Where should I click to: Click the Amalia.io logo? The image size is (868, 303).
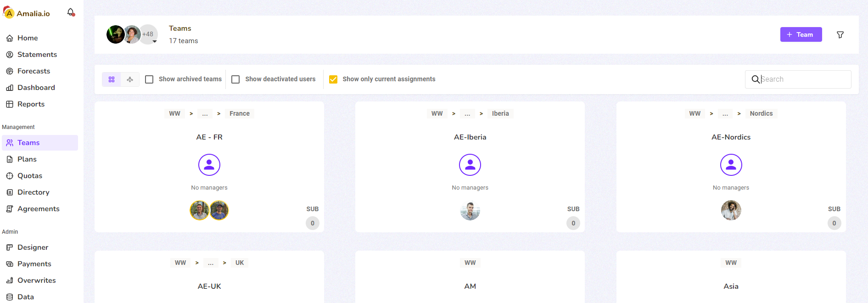pos(27,13)
